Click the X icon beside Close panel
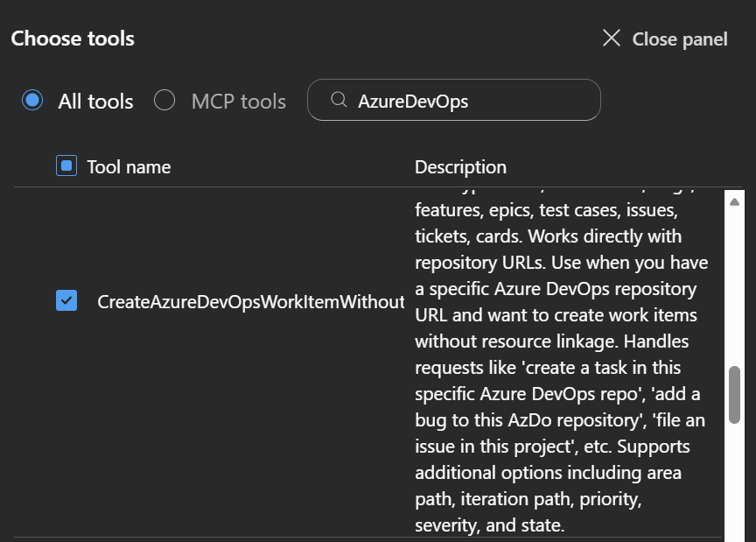This screenshot has height=542, width=756. coord(612,39)
